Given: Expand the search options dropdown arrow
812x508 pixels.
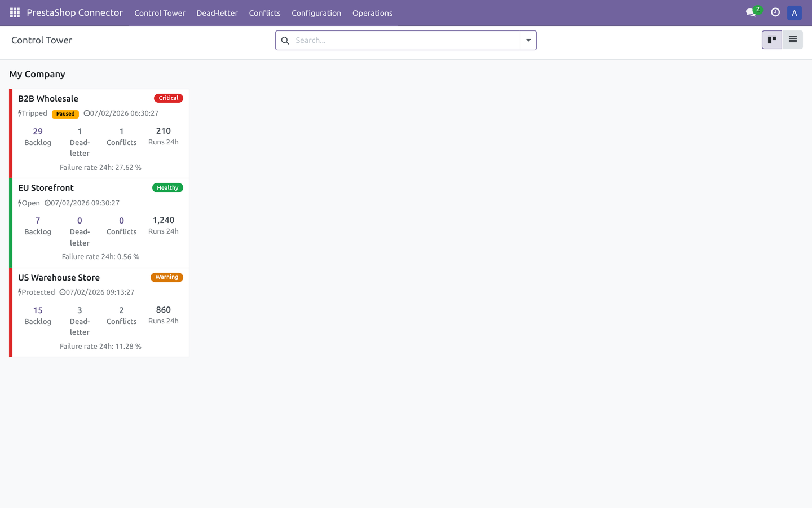Looking at the screenshot, I should click(528, 41).
